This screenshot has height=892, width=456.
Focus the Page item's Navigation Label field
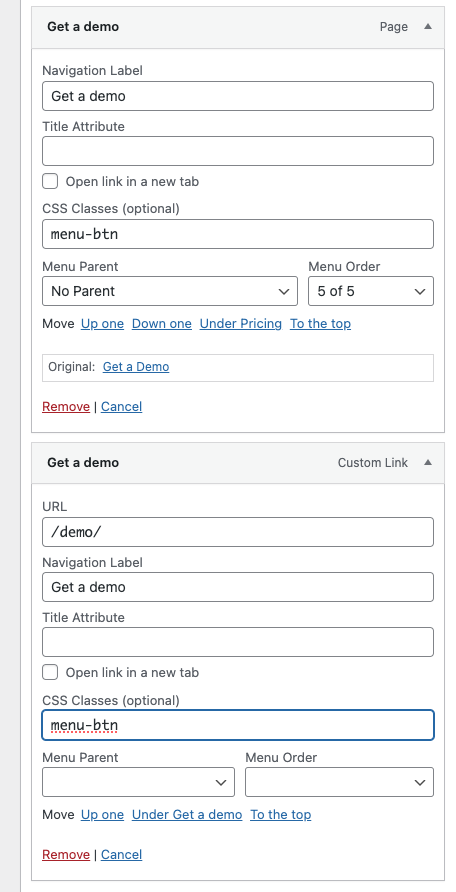click(238, 96)
